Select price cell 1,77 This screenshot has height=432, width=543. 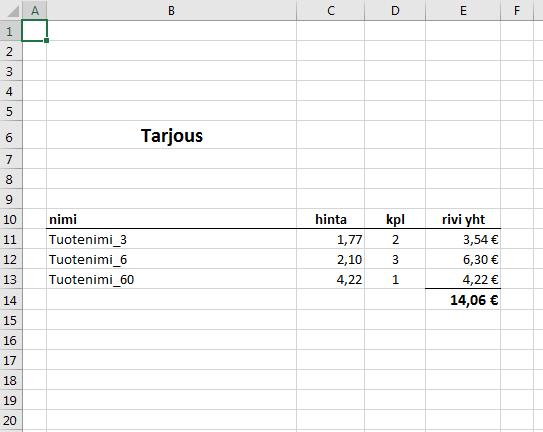click(x=331, y=239)
